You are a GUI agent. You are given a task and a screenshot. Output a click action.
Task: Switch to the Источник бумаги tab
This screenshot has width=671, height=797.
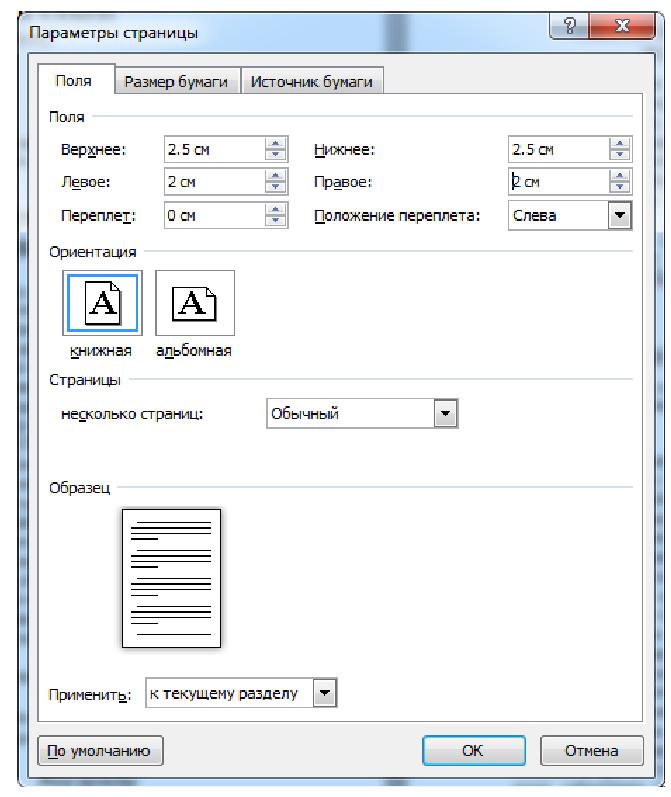tap(311, 82)
